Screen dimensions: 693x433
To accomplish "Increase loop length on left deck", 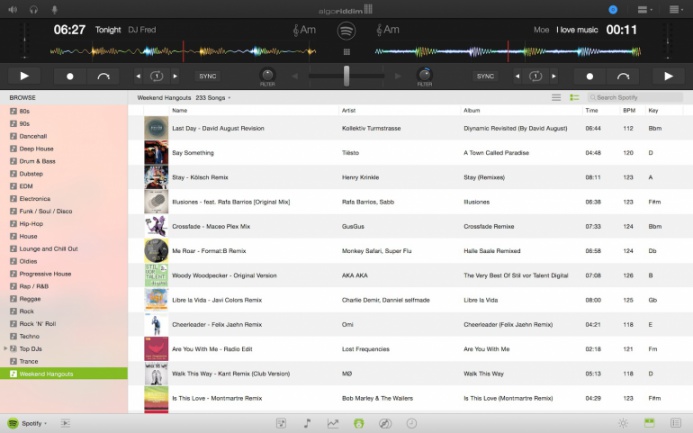I will point(175,76).
